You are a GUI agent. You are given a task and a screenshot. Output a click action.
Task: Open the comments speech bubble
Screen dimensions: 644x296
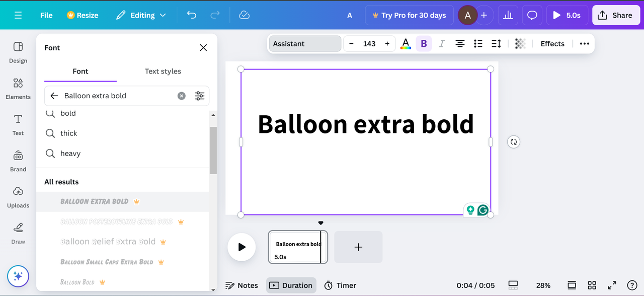click(x=532, y=15)
